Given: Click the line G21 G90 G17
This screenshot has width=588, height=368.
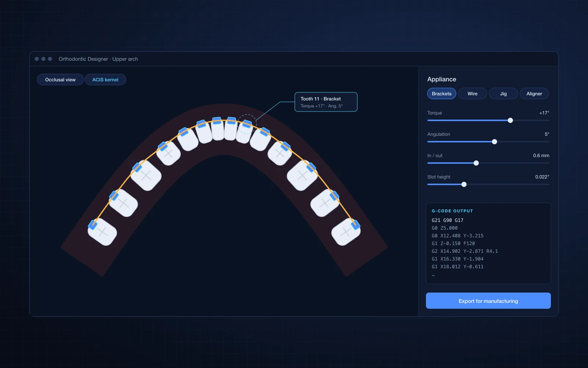Looking at the screenshot, I should click(x=448, y=220).
